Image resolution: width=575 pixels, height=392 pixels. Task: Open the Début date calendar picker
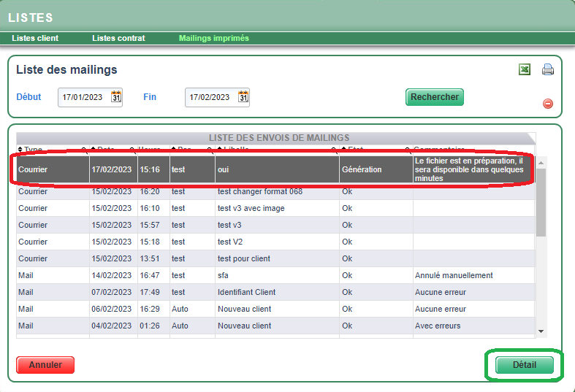coord(116,97)
